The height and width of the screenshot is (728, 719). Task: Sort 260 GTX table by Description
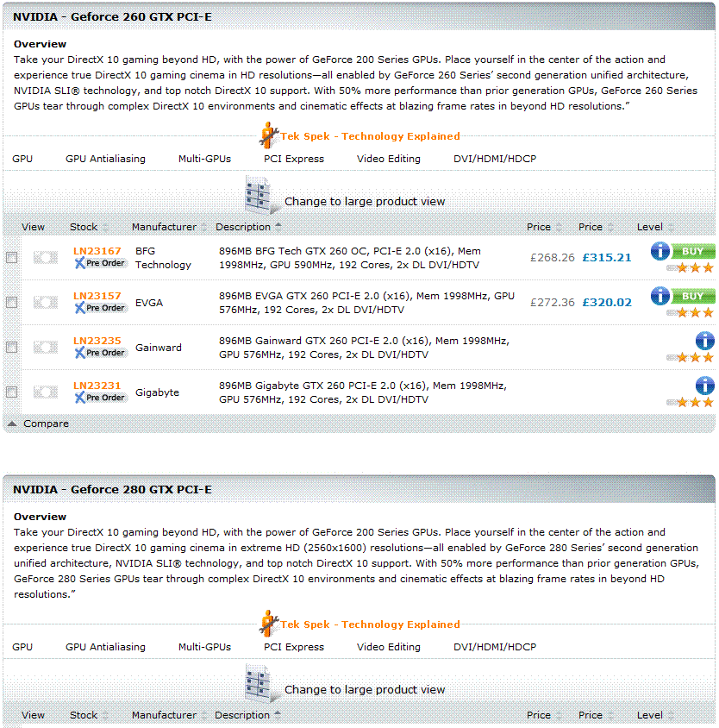[x=248, y=227]
